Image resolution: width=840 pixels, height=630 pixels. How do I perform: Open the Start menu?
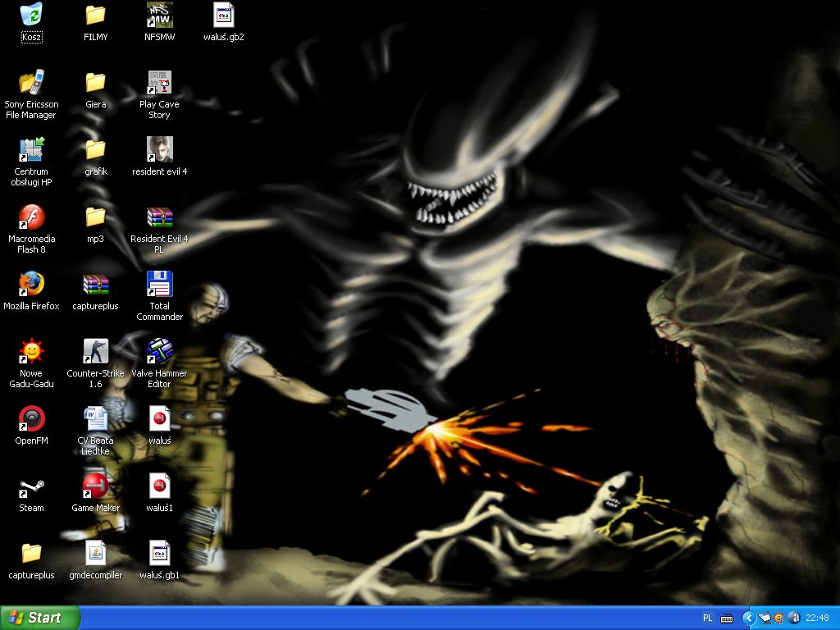pyautogui.click(x=41, y=618)
